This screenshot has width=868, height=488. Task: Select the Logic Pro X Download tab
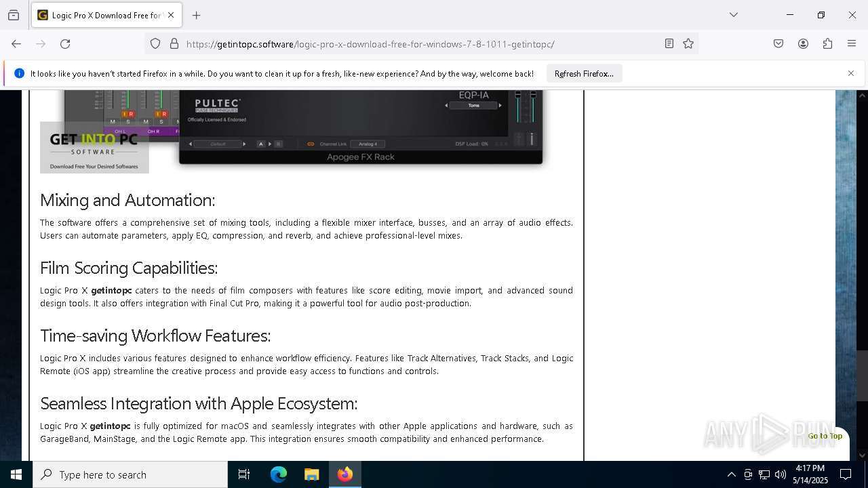(x=106, y=15)
